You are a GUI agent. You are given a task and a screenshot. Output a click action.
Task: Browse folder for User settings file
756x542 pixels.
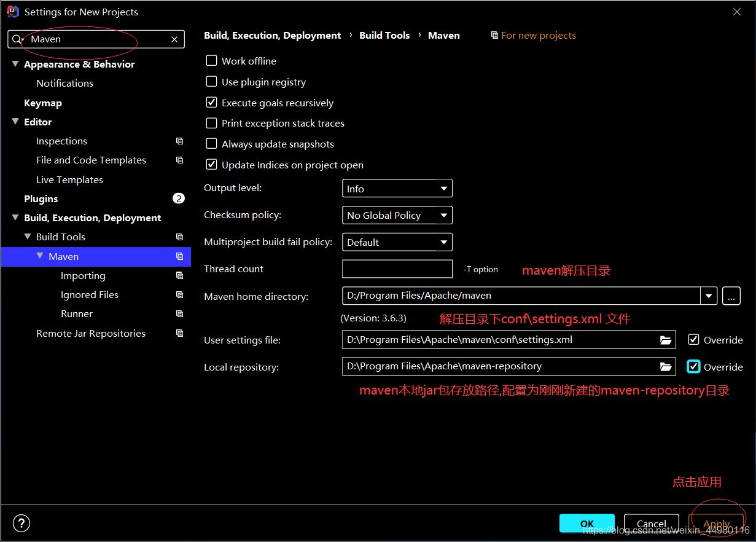pyautogui.click(x=666, y=340)
